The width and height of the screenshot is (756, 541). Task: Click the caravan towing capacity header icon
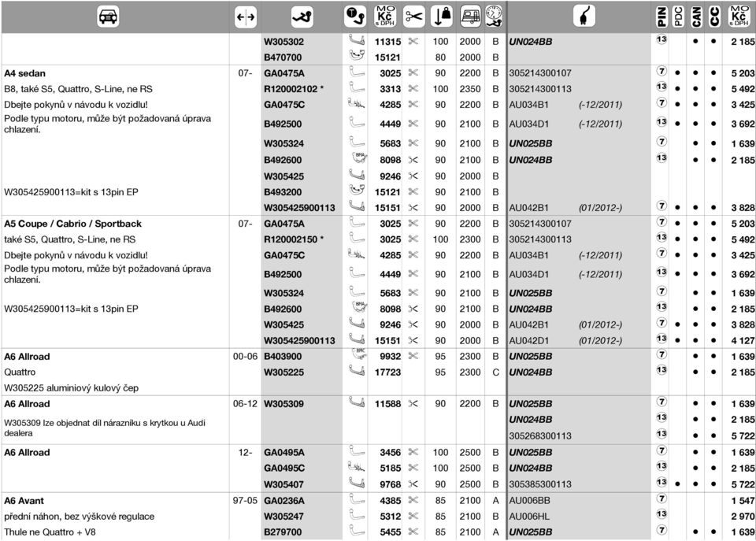pyautogui.click(x=470, y=17)
